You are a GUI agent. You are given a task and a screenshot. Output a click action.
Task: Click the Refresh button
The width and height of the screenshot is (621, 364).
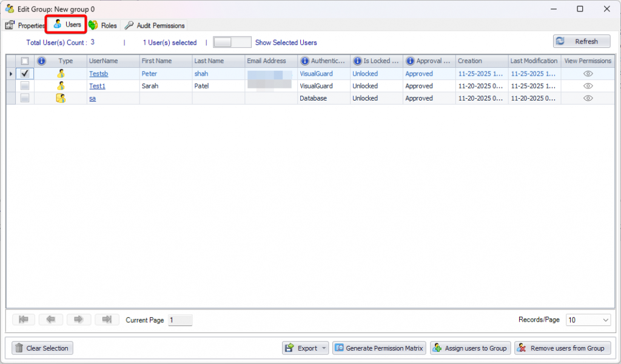tap(581, 41)
